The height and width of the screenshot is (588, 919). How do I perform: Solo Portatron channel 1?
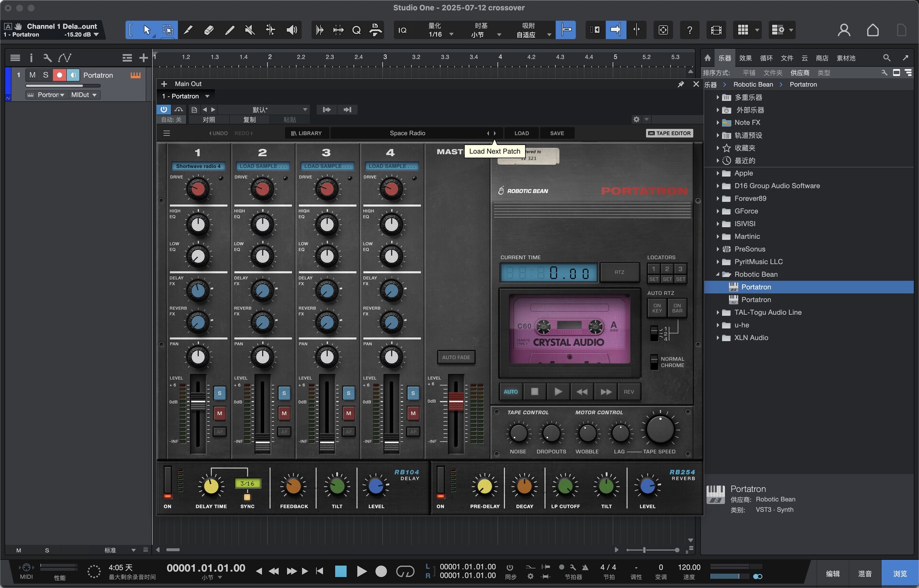(220, 393)
